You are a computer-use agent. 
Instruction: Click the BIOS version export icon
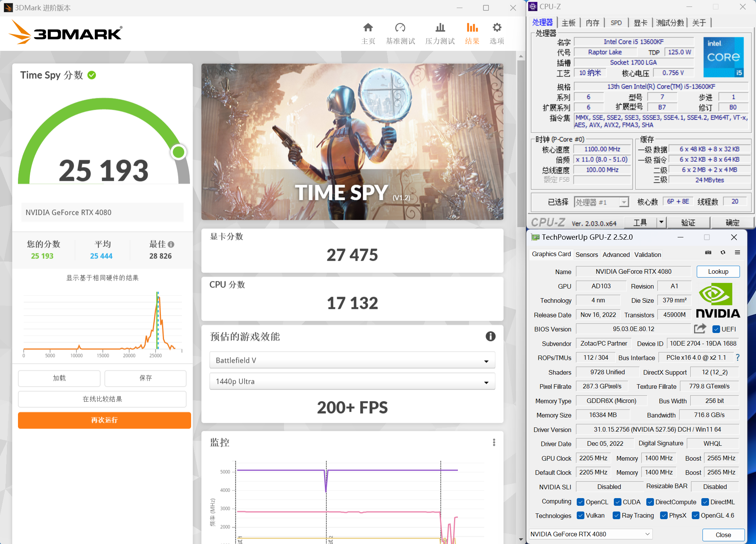pos(700,329)
